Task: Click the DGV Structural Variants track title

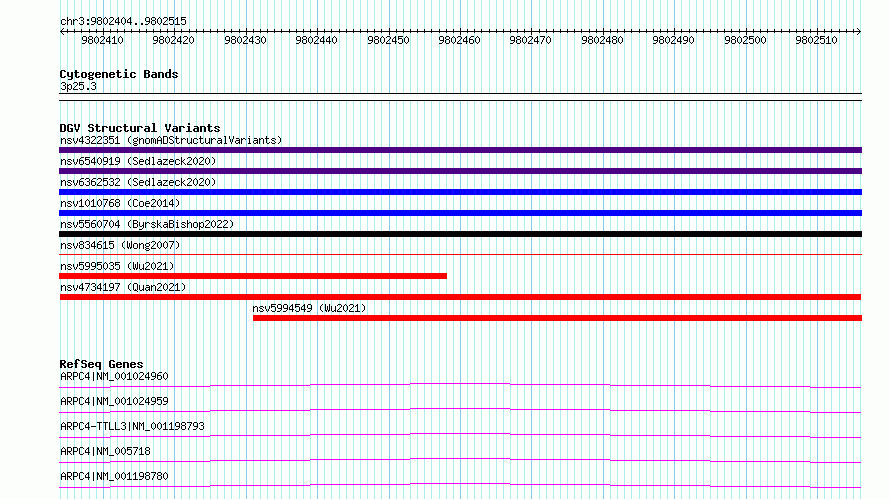Action: pyautogui.click(x=140, y=128)
